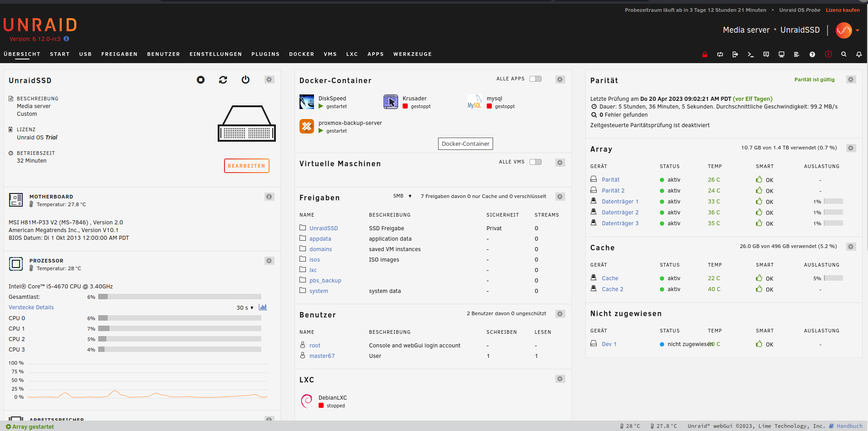Viewport: 868px width, 431px height.
Task: Toggle help with the question mark icon
Action: (x=812, y=54)
